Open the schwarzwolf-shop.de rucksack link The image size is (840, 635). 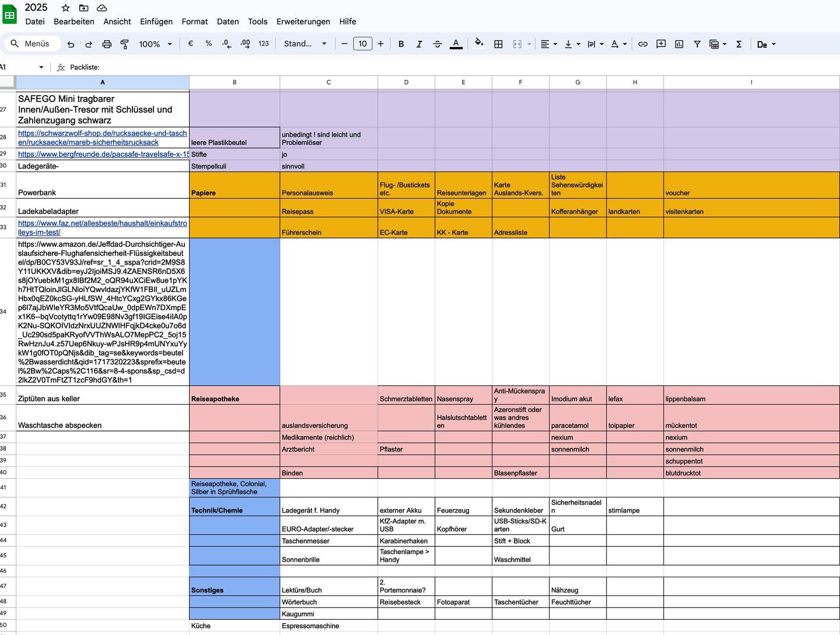click(x=102, y=138)
